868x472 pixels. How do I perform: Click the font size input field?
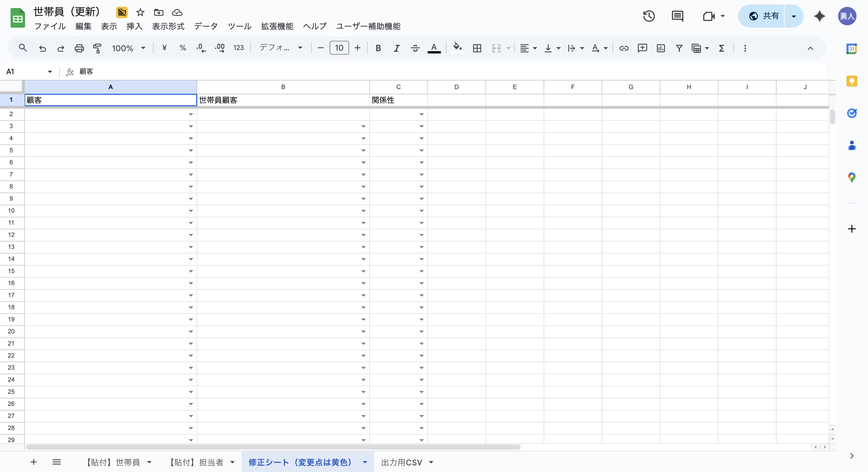coord(339,48)
